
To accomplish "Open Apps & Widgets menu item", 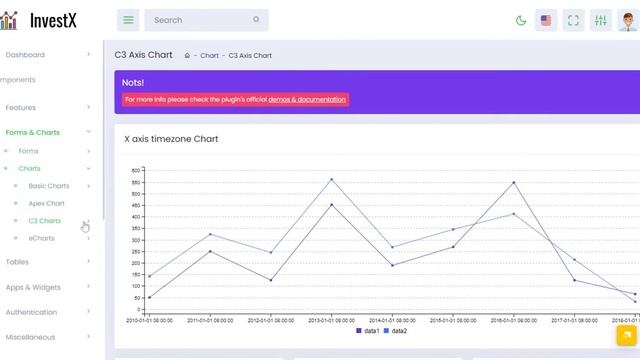I will coord(33,287).
